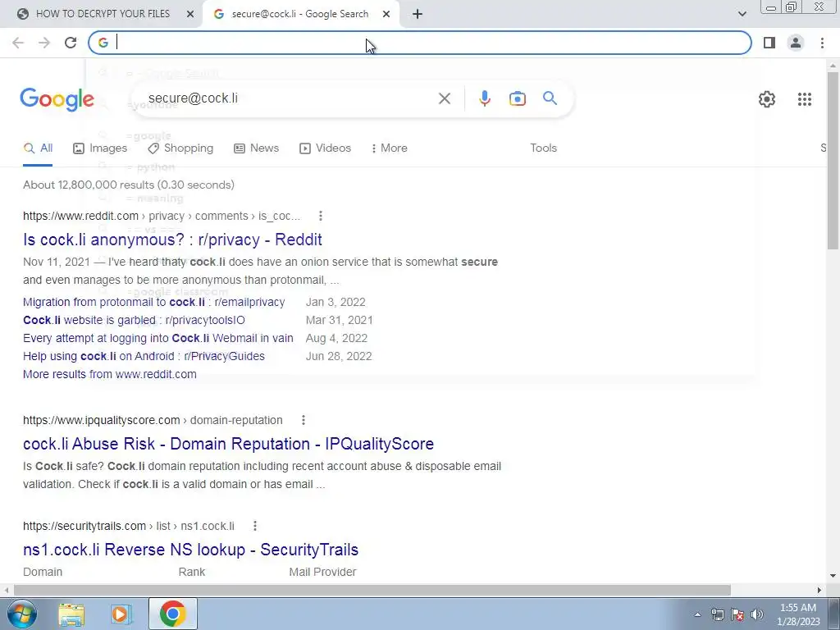Click the Chrome taskbar icon
This screenshot has width=840, height=630.
172,614
